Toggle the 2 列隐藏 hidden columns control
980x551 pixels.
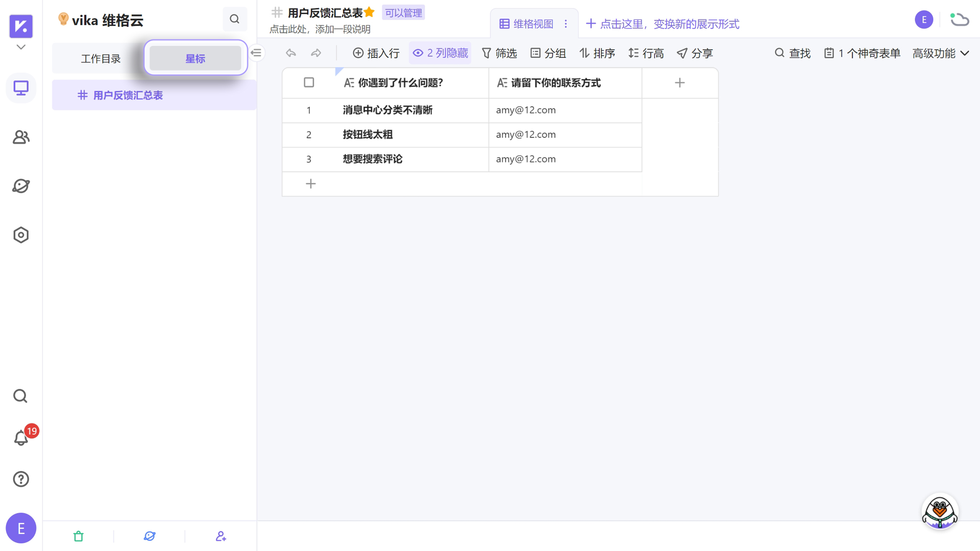tap(440, 53)
